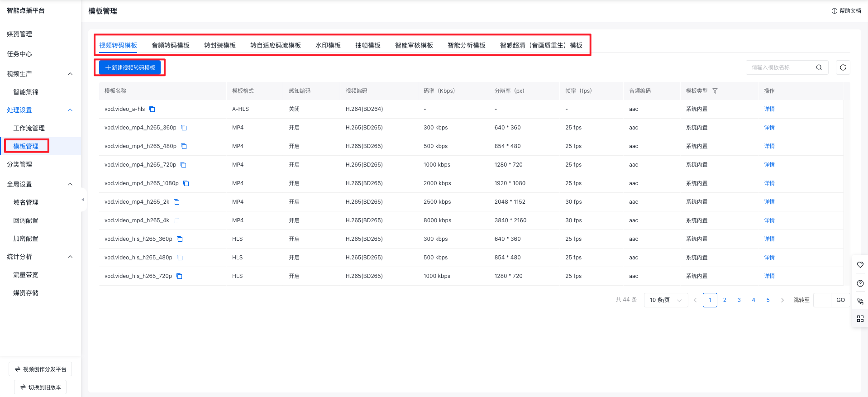868x397 pixels.
Task: Copy name icon for vod.video_mp4_h265_4k
Action: (x=176, y=220)
